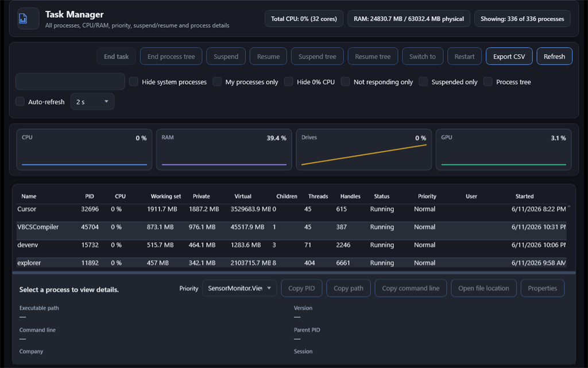Click the Resume tree button

(x=373, y=56)
